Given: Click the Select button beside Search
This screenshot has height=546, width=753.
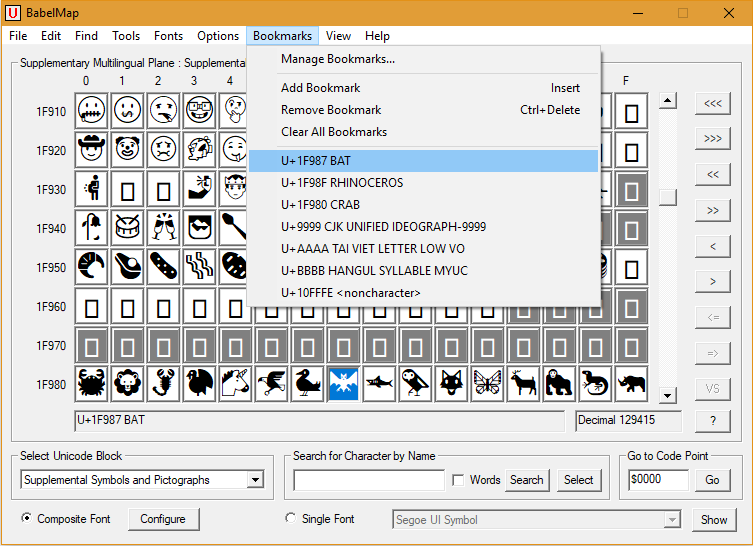Looking at the screenshot, I should click(x=579, y=480).
